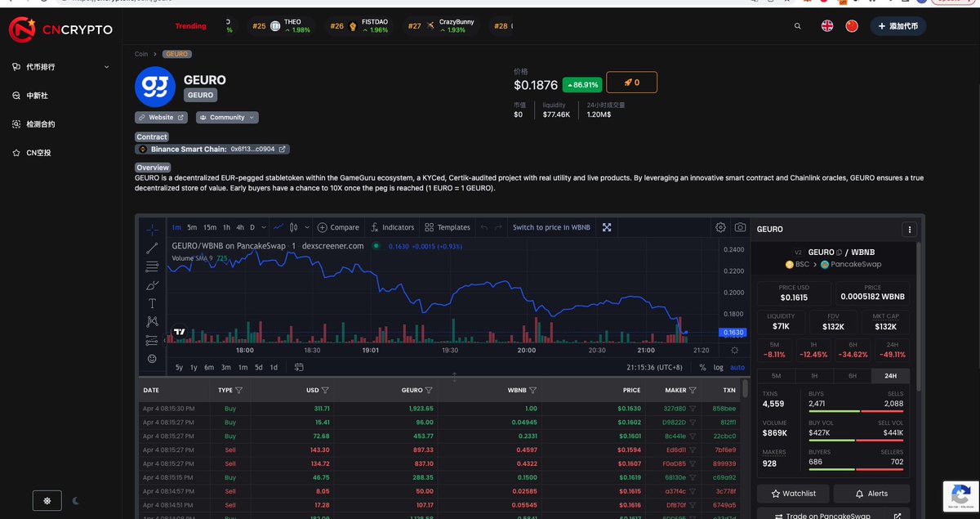Open the chart timeframe dropdown arrow

coord(265,227)
